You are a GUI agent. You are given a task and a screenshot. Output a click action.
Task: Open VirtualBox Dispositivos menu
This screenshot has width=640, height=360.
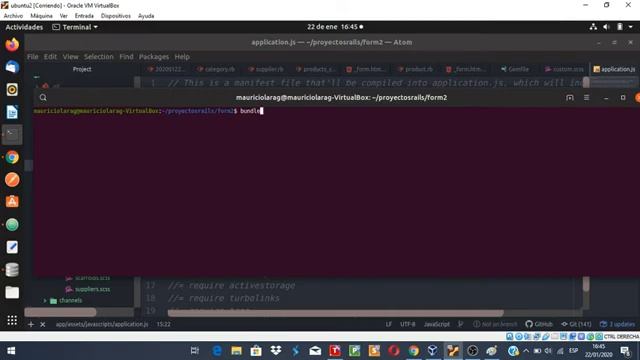[116, 16]
